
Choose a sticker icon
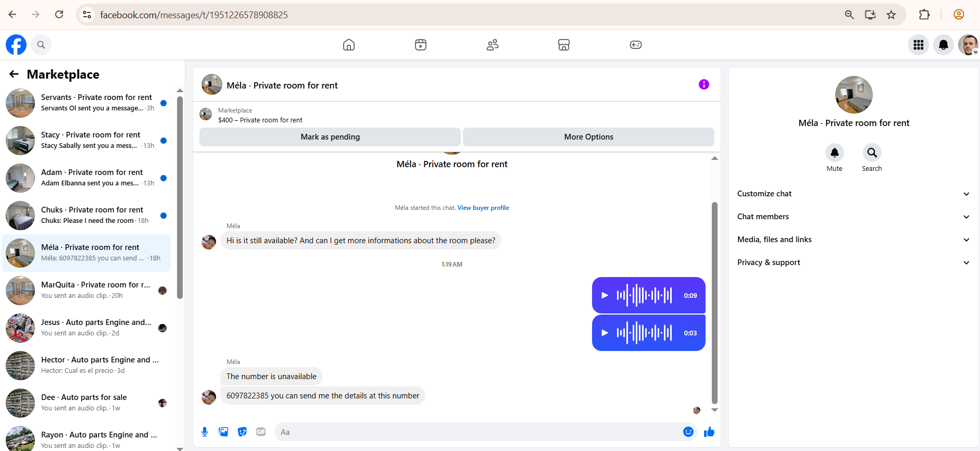242,432
